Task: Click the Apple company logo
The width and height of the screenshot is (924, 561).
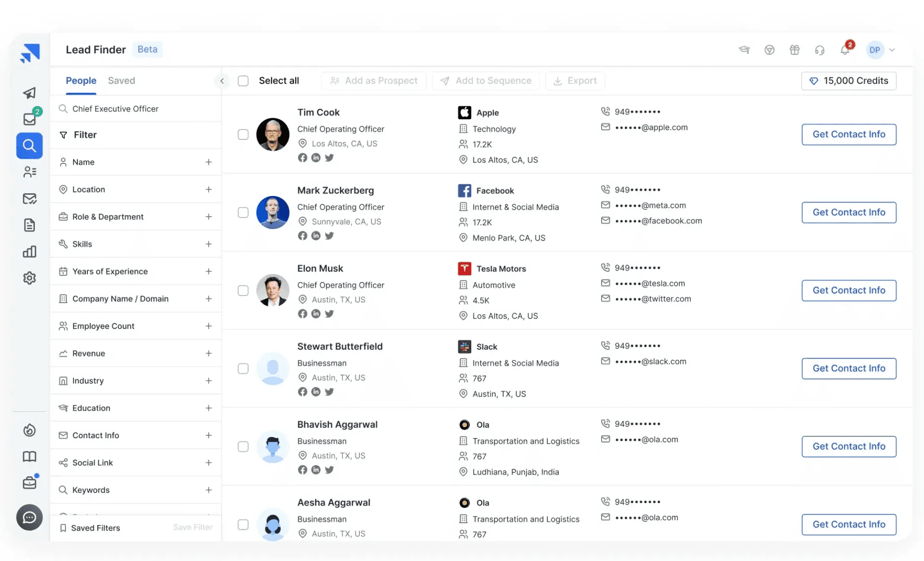Action: 464,113
